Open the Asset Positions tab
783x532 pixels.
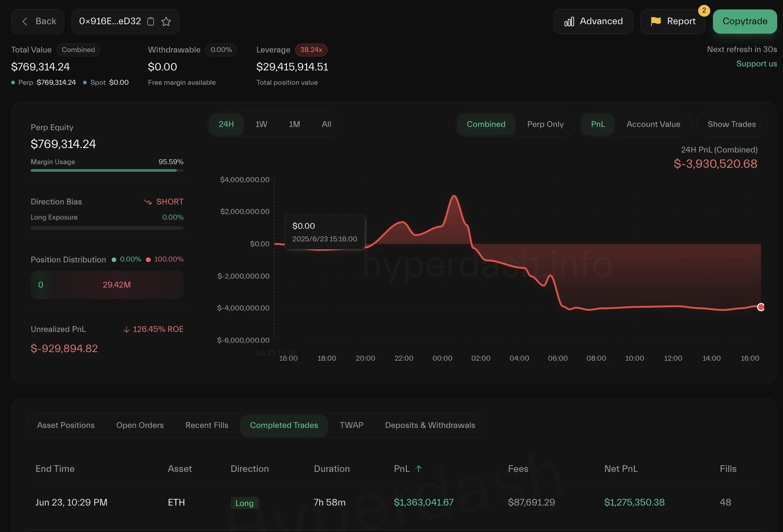(x=66, y=425)
